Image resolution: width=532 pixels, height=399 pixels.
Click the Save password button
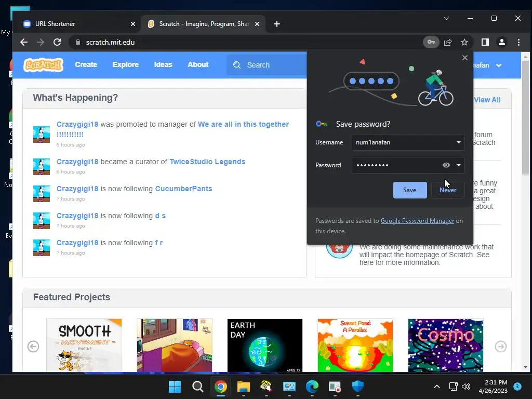click(x=410, y=190)
